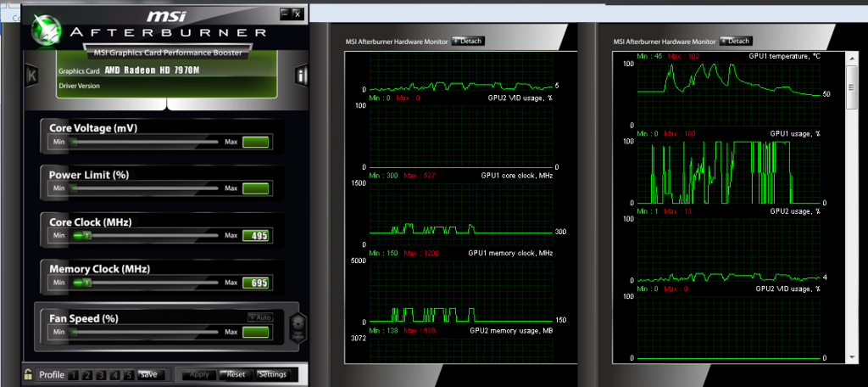Open the information 'i' side button
This screenshot has width=868, height=387.
[301, 76]
